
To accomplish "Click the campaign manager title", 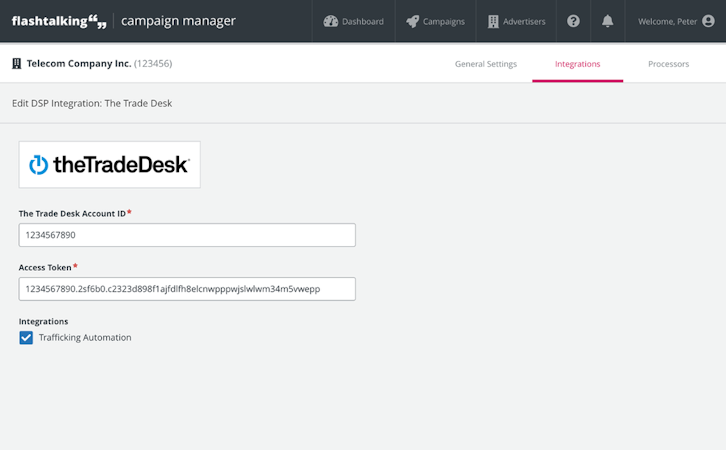I will pyautogui.click(x=178, y=21).
